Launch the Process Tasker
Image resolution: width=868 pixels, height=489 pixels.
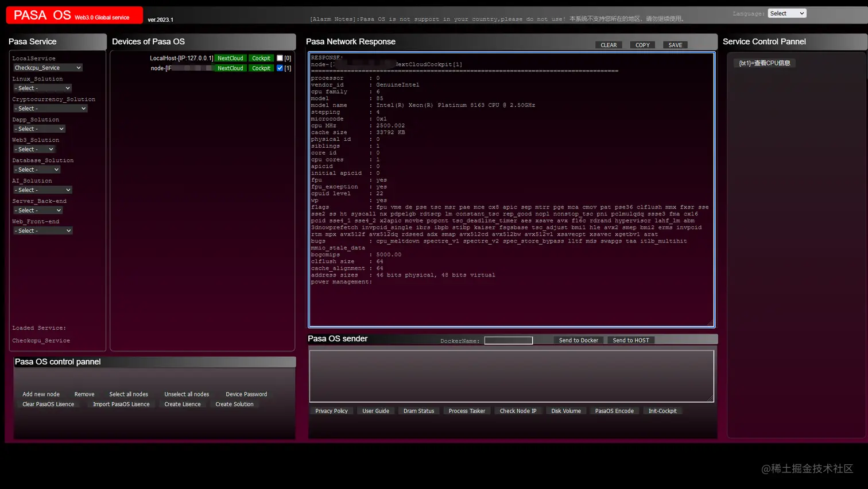pyautogui.click(x=467, y=411)
